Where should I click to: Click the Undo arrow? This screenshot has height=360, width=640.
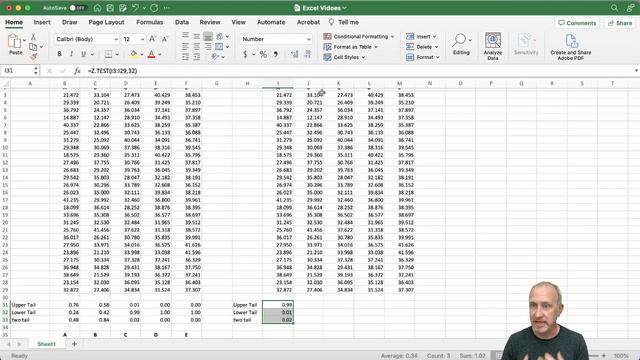136,8
